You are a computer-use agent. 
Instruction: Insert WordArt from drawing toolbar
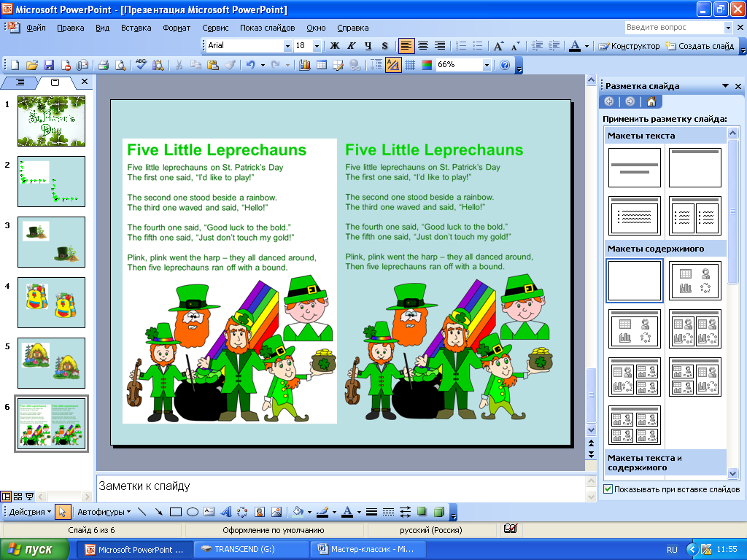(226, 512)
